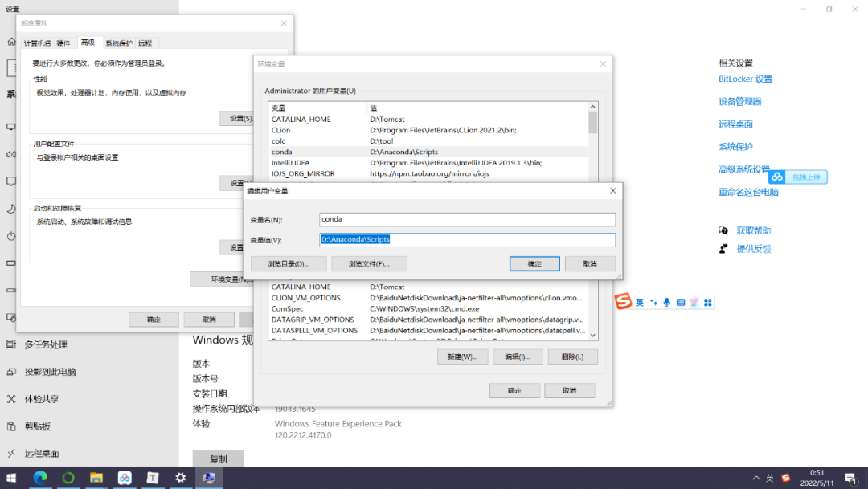
Task: Click the microphone voice input icon
Action: pos(666,303)
